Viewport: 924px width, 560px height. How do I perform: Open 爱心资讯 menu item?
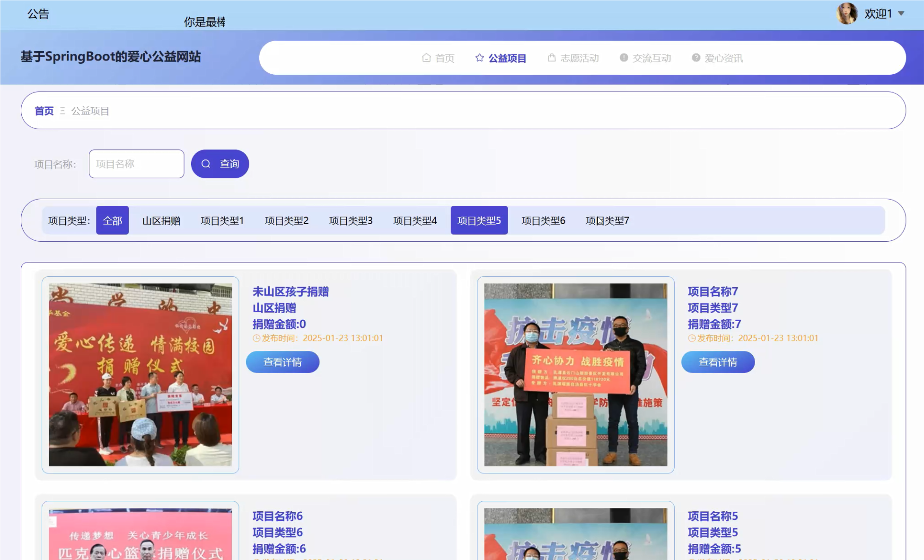723,58
